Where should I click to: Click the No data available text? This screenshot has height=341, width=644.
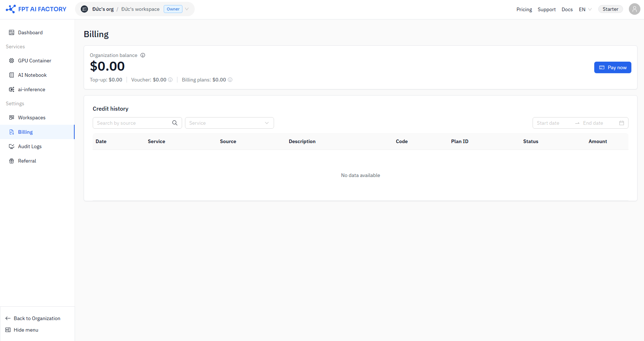(x=361, y=175)
